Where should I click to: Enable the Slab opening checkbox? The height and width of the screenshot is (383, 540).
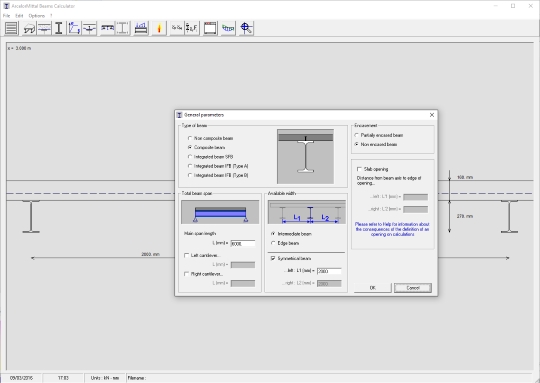pyautogui.click(x=373, y=169)
